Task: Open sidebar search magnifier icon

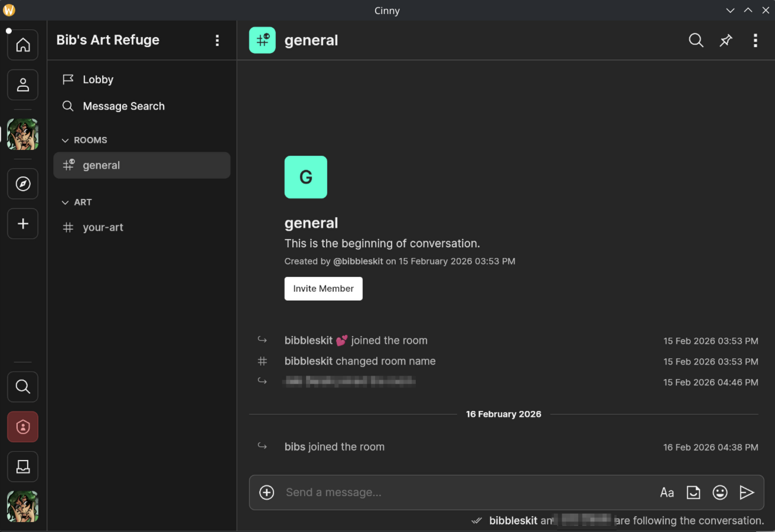Action: tap(23, 387)
